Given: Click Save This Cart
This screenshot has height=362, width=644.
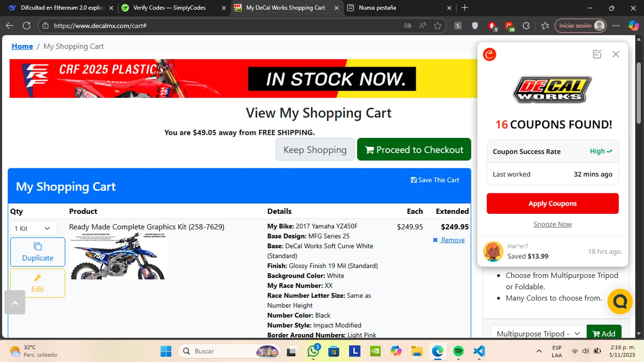Looking at the screenshot, I should point(435,180).
